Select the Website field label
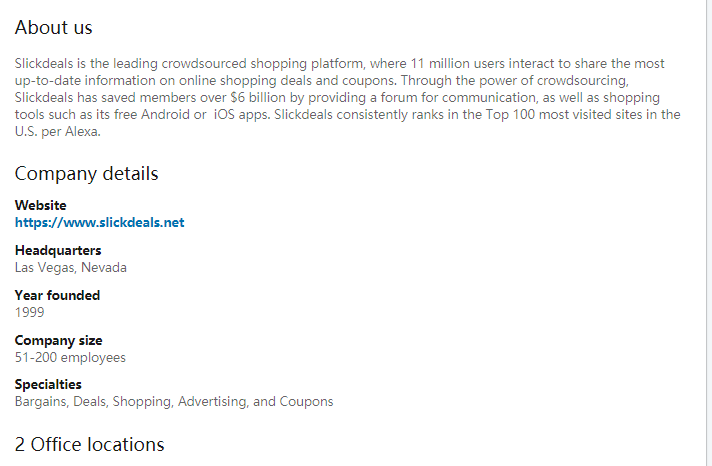The width and height of the screenshot is (712, 466). [x=40, y=205]
